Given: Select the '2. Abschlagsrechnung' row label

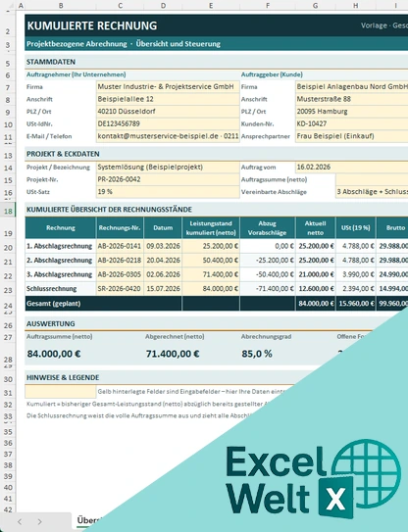Looking at the screenshot, I should 61,261.
